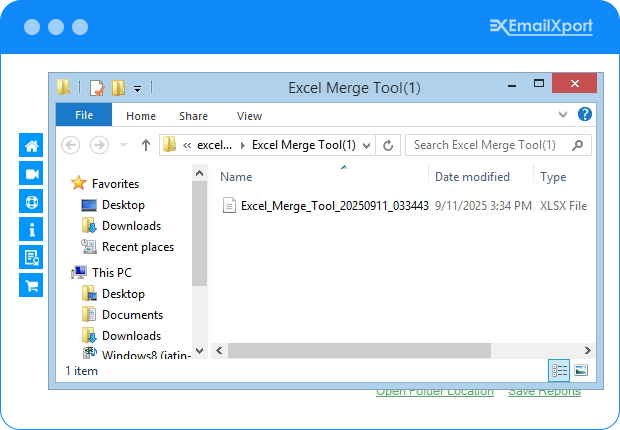The height and width of the screenshot is (430, 620).
Task: Click the Properties quick access icon
Action: click(97, 88)
